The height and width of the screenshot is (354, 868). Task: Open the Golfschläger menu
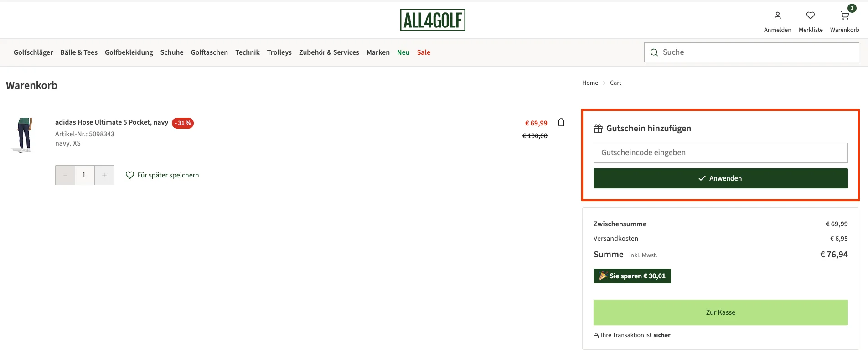pyautogui.click(x=33, y=52)
